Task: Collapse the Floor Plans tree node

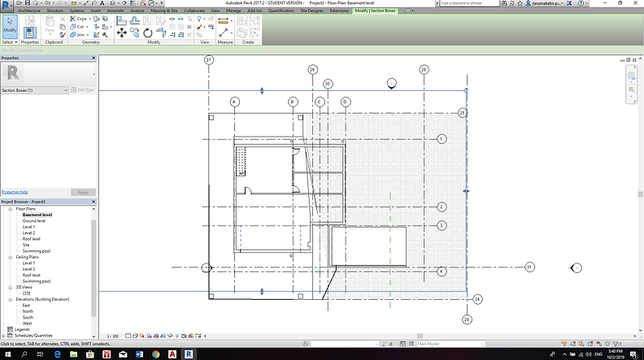Action: (x=11, y=209)
